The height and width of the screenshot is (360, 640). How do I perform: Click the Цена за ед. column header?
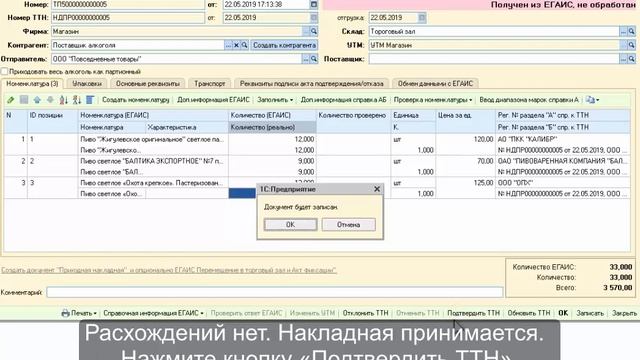click(x=465, y=116)
